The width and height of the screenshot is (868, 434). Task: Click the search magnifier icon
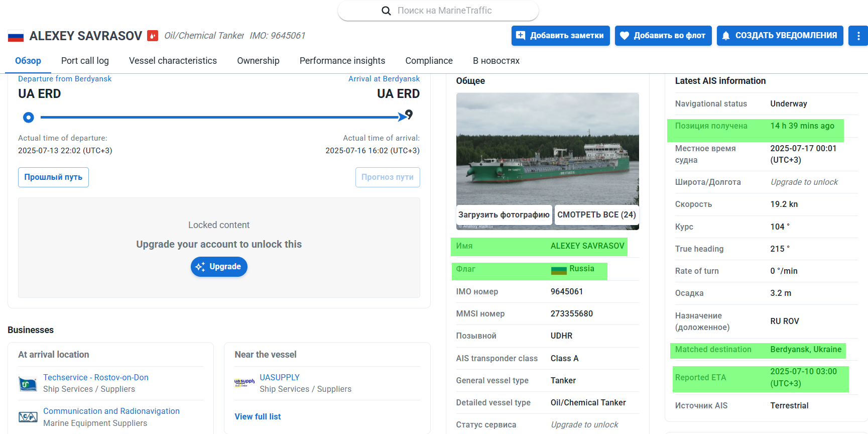coord(386,11)
